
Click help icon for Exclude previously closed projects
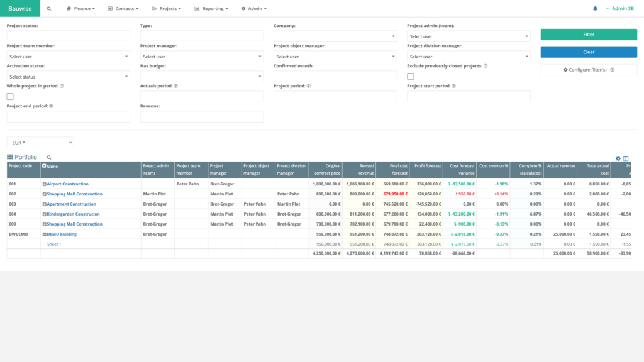[486, 66]
